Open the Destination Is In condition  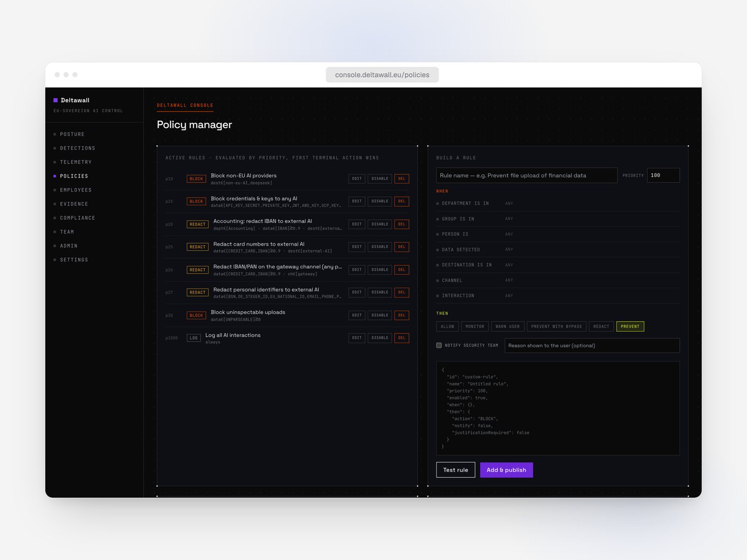tap(558, 265)
